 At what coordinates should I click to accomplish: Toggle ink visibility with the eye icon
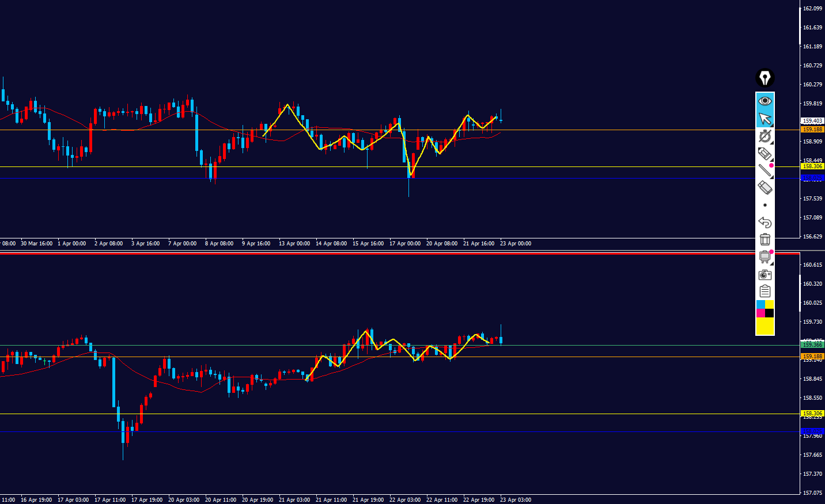(x=765, y=101)
